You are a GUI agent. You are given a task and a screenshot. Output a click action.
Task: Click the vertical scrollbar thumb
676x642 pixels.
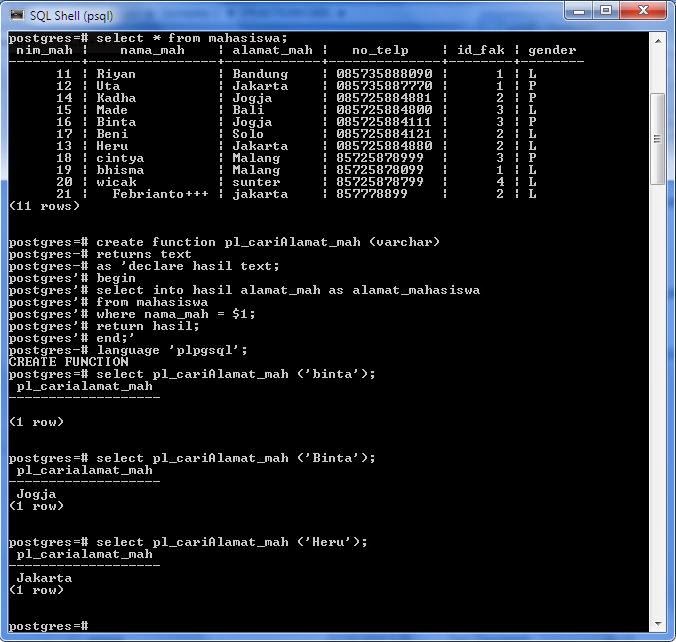pyautogui.click(x=657, y=138)
